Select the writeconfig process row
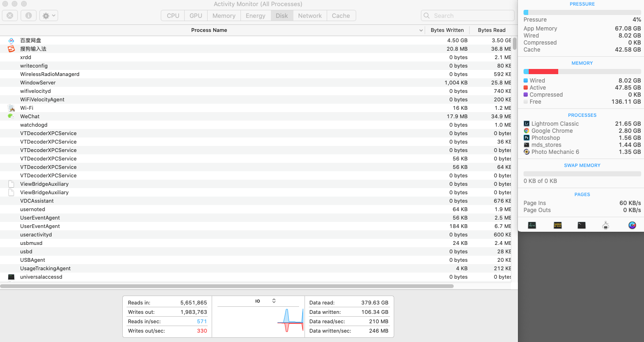Screen dimensions: 644x342 256,66
